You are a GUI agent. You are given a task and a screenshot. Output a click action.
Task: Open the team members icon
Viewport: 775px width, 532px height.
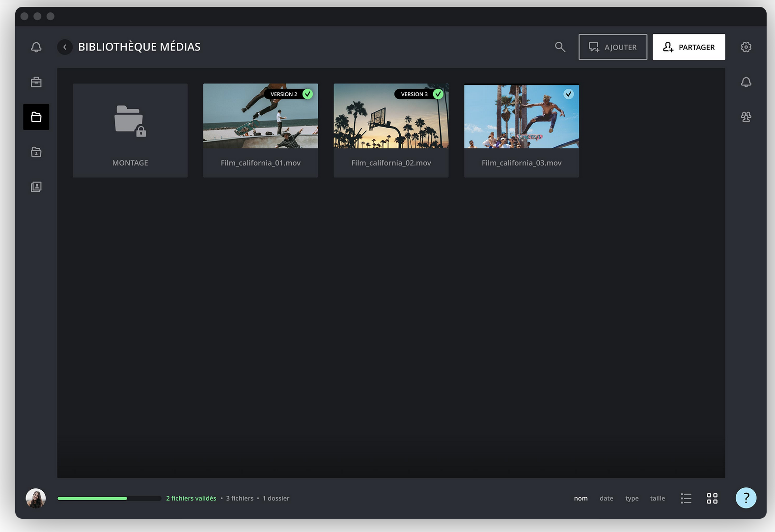coord(746,117)
